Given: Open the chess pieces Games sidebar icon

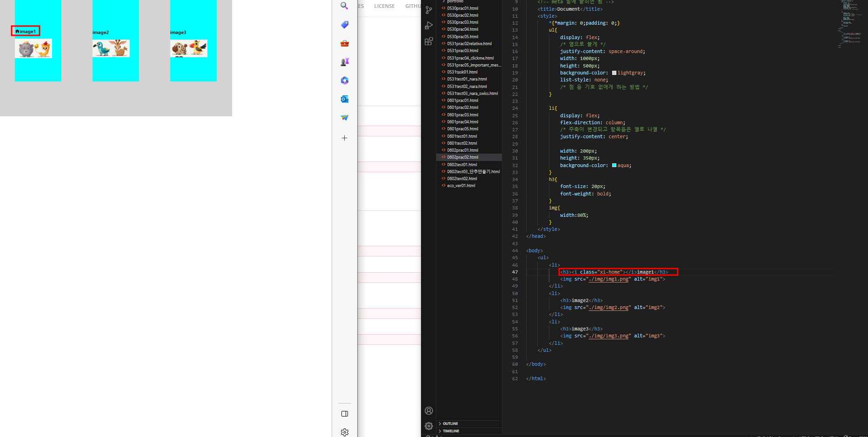Looking at the screenshot, I should (x=344, y=62).
